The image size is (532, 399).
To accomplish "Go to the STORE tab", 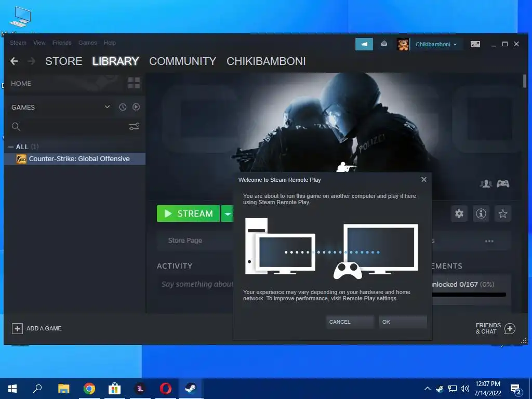I will 63,61.
